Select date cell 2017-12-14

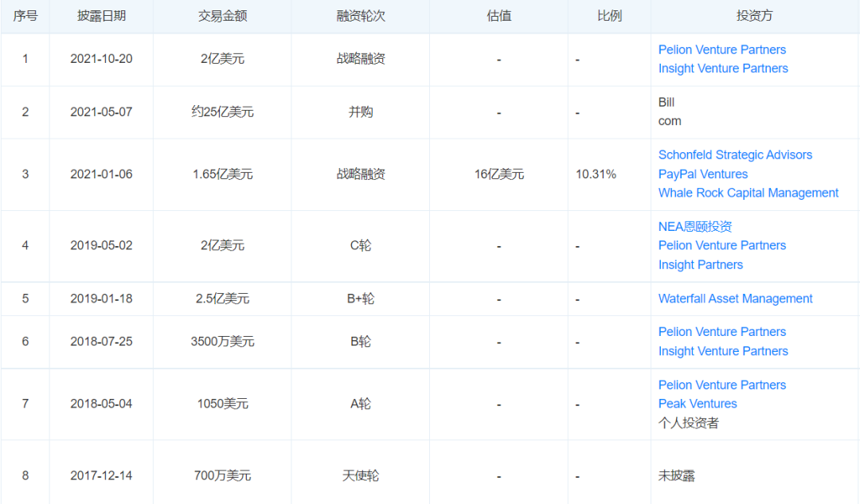[101, 476]
